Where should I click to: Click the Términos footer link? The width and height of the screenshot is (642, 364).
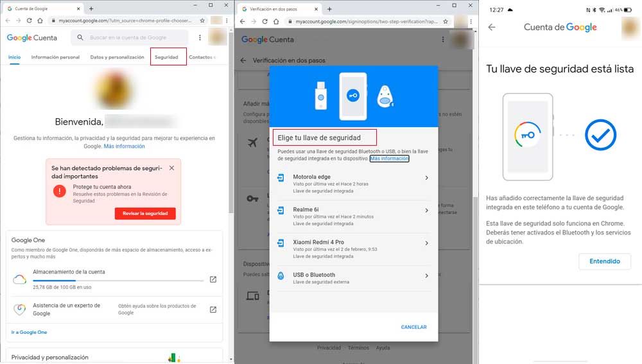pos(358,347)
